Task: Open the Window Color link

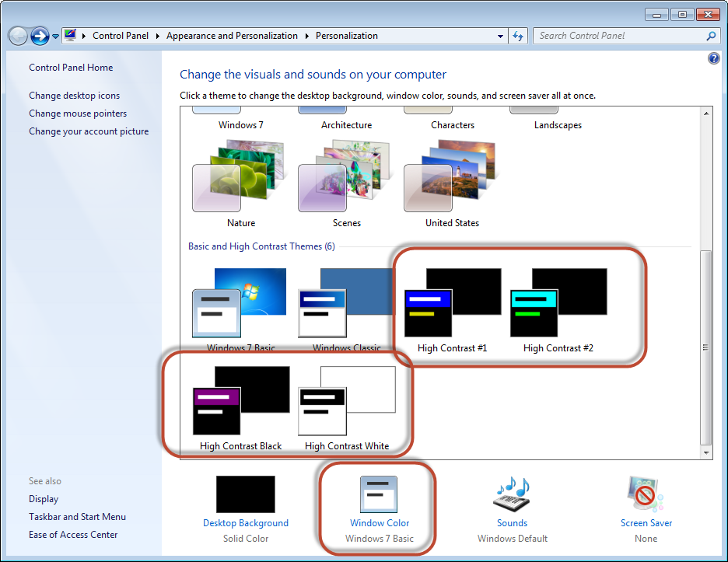Action: click(x=380, y=523)
